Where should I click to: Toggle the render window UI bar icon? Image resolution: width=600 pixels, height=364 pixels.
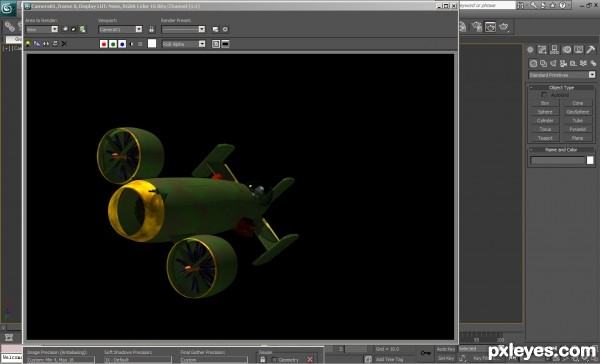tap(225, 44)
